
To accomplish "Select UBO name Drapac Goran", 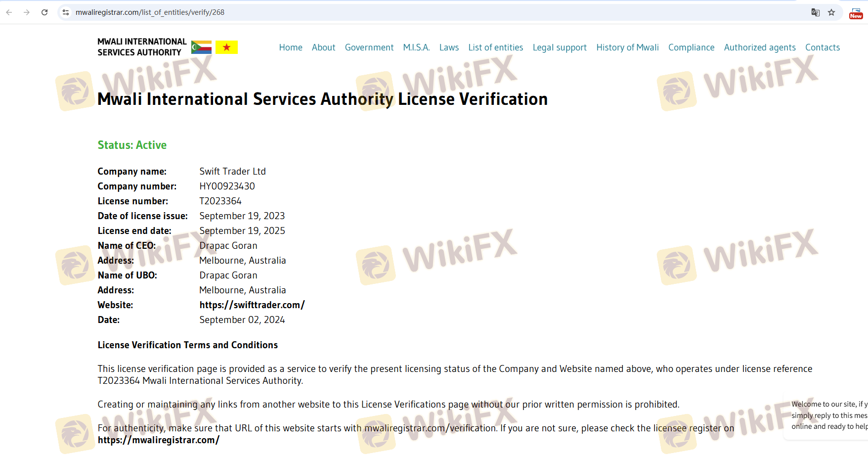I will click(228, 276).
